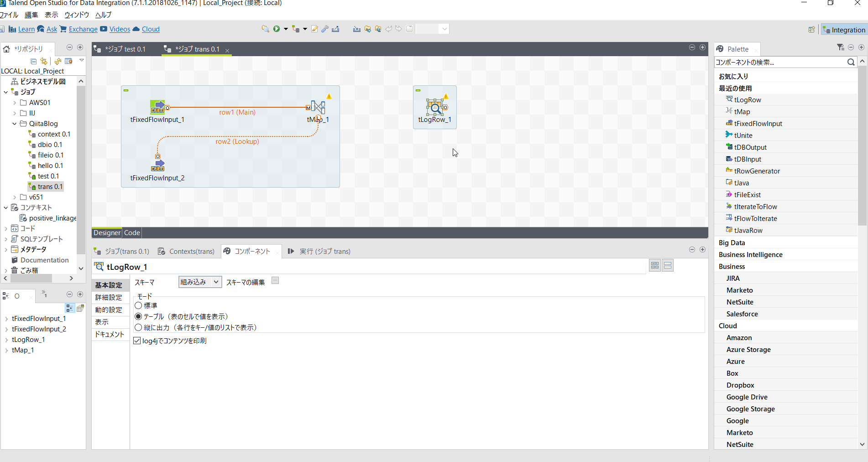Click the search magnifier in Palette
This screenshot has height=462, width=868.
851,62
